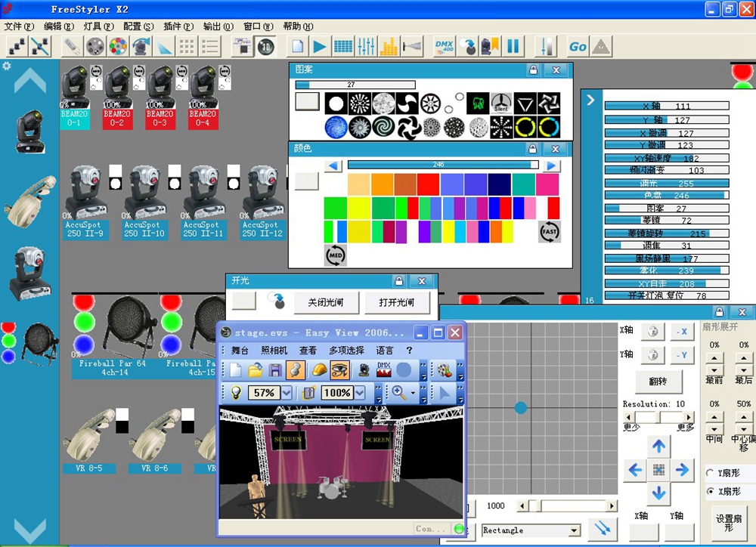Click the pause icon in main toolbar

(513, 46)
